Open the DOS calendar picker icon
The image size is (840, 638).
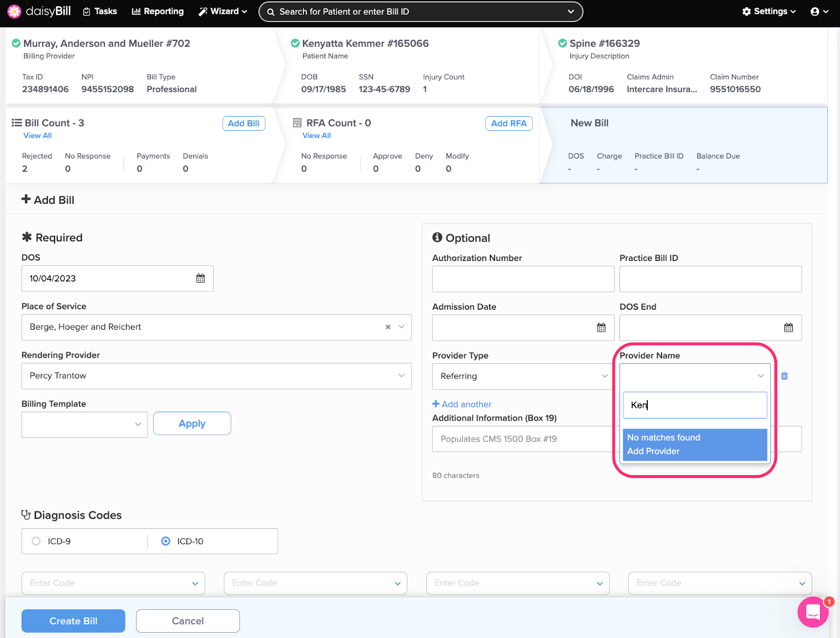(x=201, y=278)
